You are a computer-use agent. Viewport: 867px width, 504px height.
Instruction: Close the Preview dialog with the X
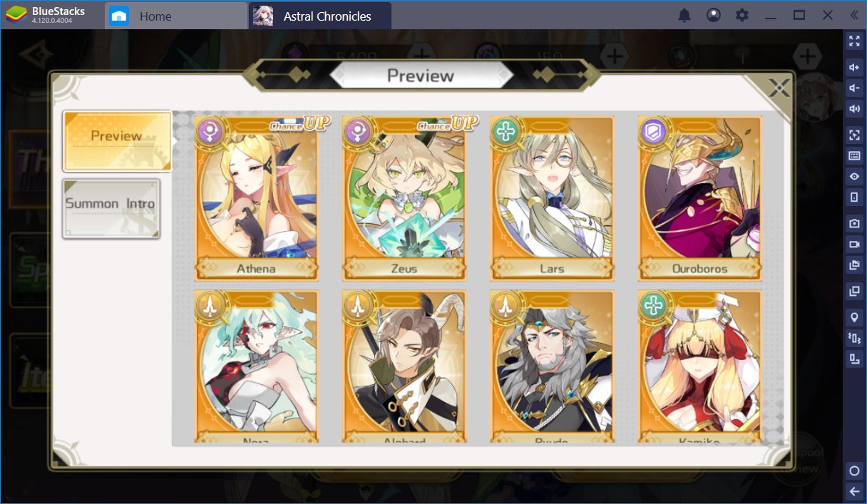tap(779, 88)
